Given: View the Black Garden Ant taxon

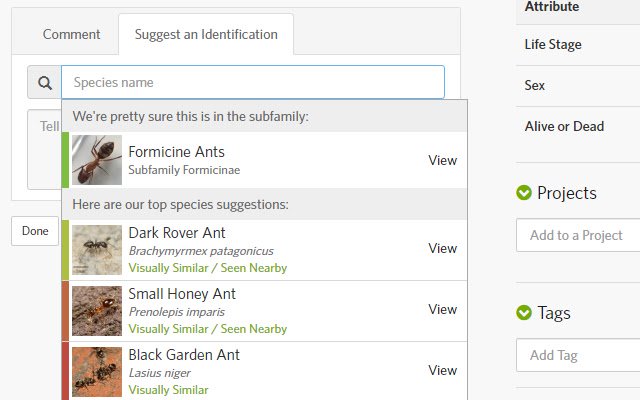Looking at the screenshot, I should click(442, 370).
